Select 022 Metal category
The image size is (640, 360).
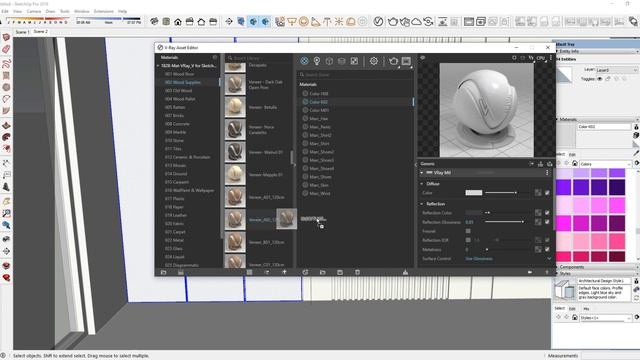[x=174, y=240]
